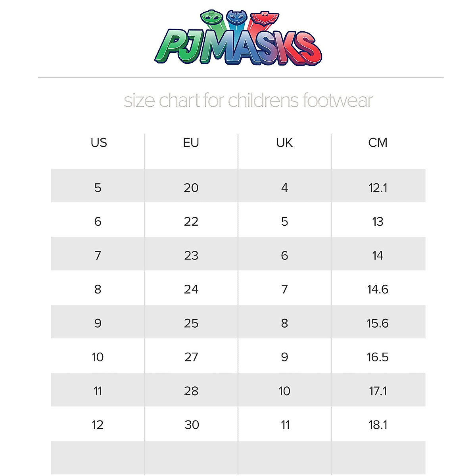Select EU size 28 cell
The image size is (476, 476).
click(x=191, y=391)
